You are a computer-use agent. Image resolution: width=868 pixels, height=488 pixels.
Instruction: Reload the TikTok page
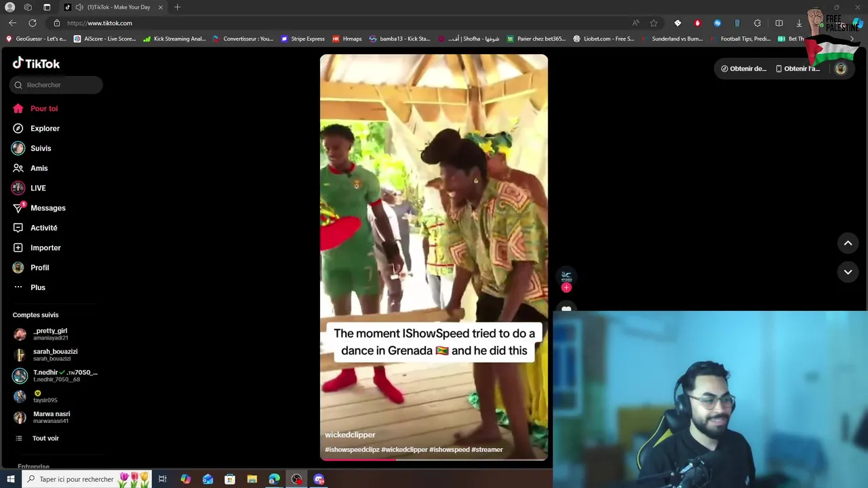click(x=32, y=23)
